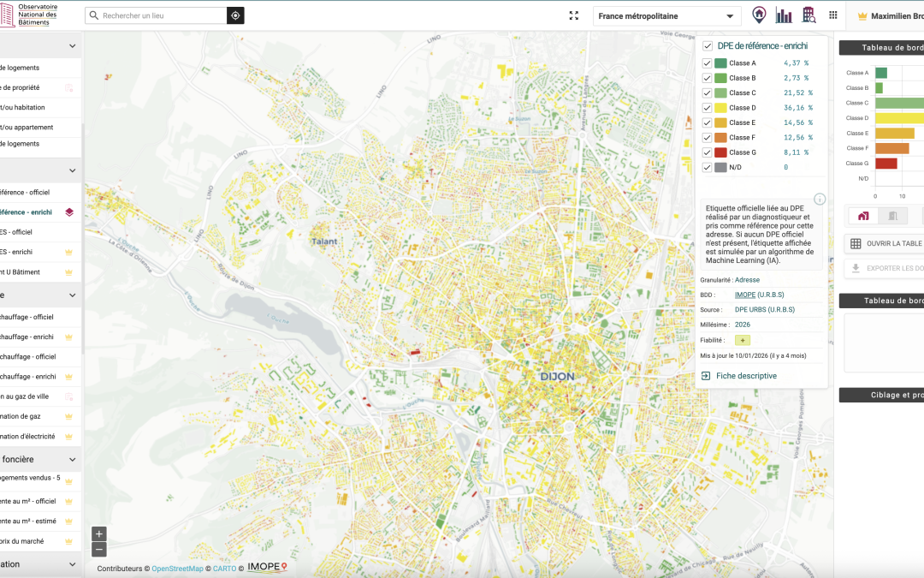The image size is (924, 578).
Task: Uncheck the Classe E checkbox
Action: 708,122
